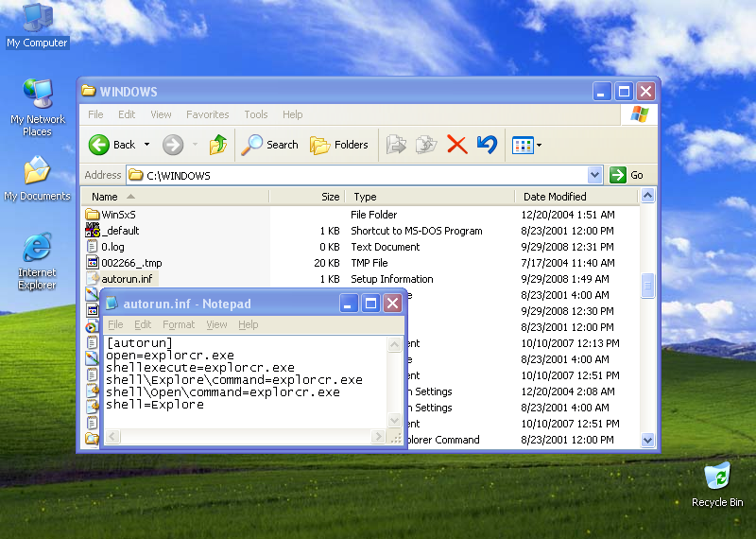Screen dimensions: 756x539
Task: Click the 002266_.tmp file icon
Action: pos(92,263)
